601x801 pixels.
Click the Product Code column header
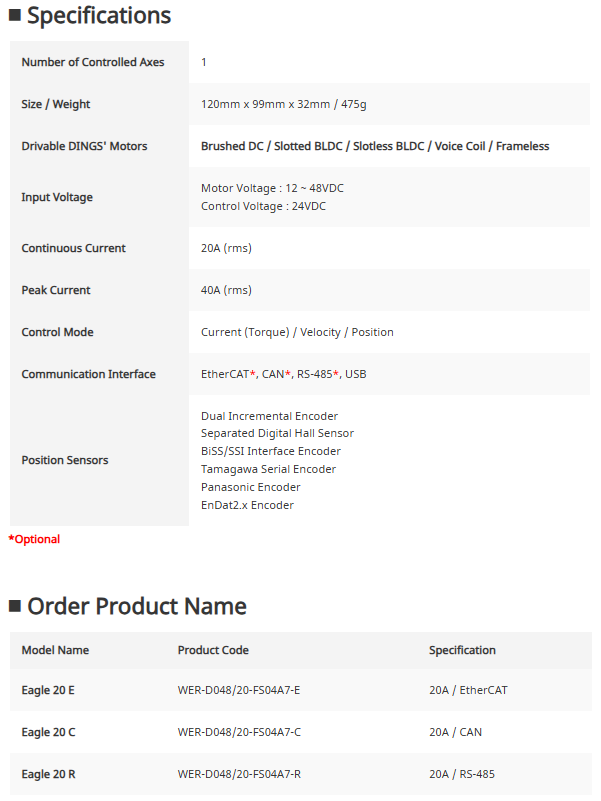pyautogui.click(x=213, y=650)
